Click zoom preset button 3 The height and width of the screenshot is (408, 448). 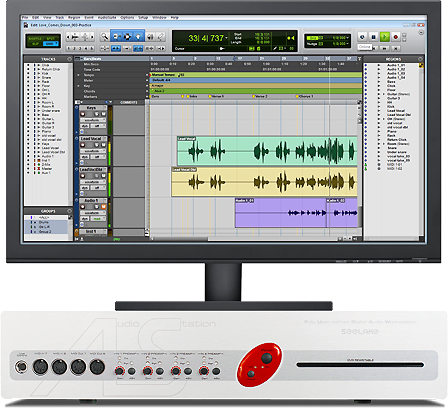click(x=80, y=49)
